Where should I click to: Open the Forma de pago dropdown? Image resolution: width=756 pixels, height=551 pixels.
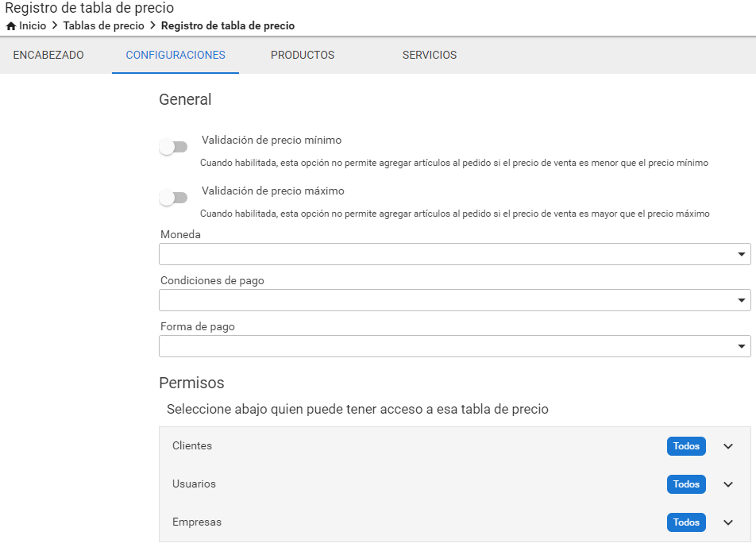pyautogui.click(x=455, y=346)
